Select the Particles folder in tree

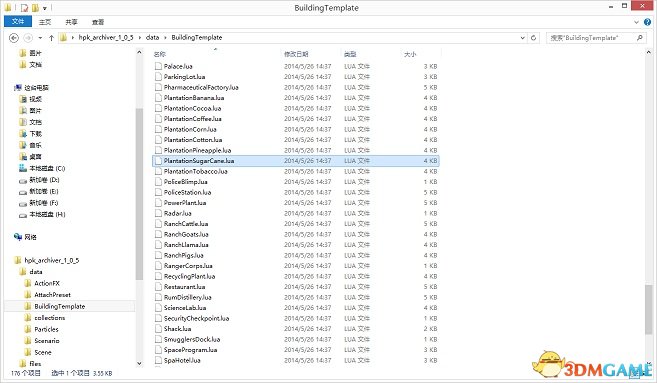(x=46, y=329)
